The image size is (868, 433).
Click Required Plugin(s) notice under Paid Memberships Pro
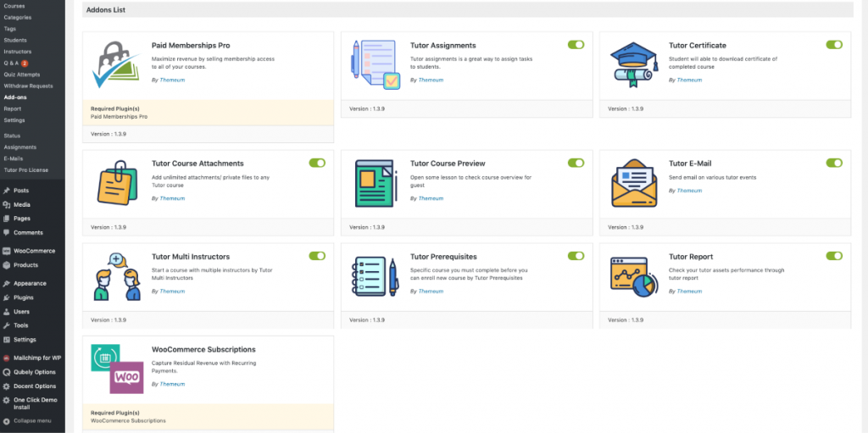click(209, 113)
